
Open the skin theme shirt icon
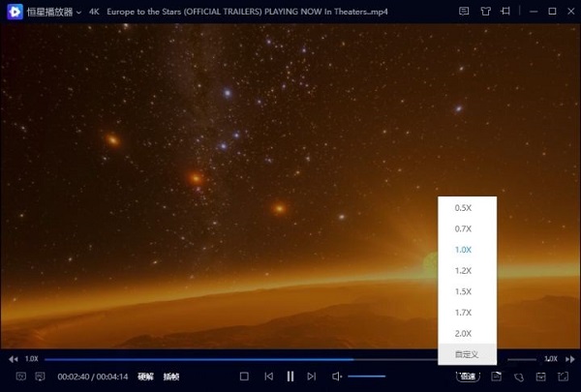[x=485, y=12]
